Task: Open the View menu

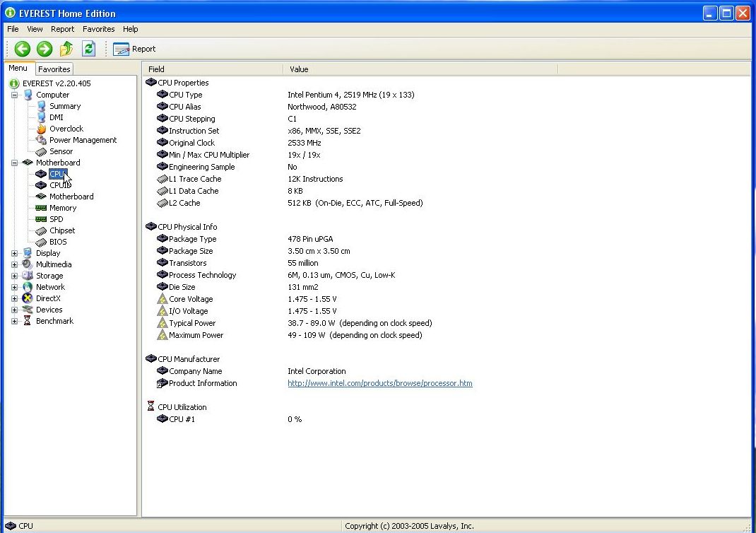Action: [x=35, y=29]
